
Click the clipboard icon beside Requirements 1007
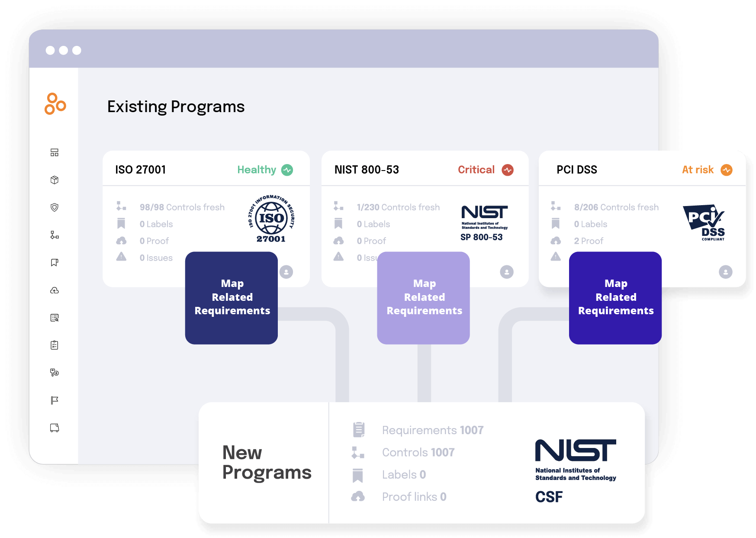358,430
